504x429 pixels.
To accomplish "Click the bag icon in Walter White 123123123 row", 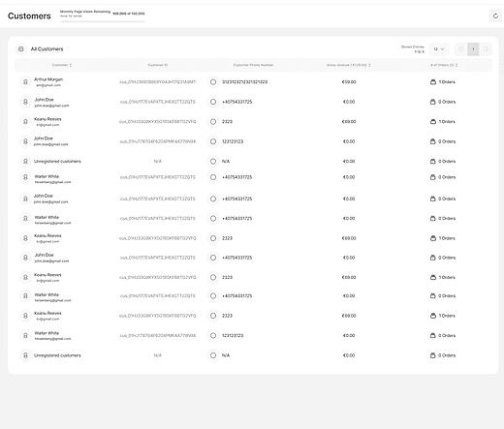I will tap(433, 336).
